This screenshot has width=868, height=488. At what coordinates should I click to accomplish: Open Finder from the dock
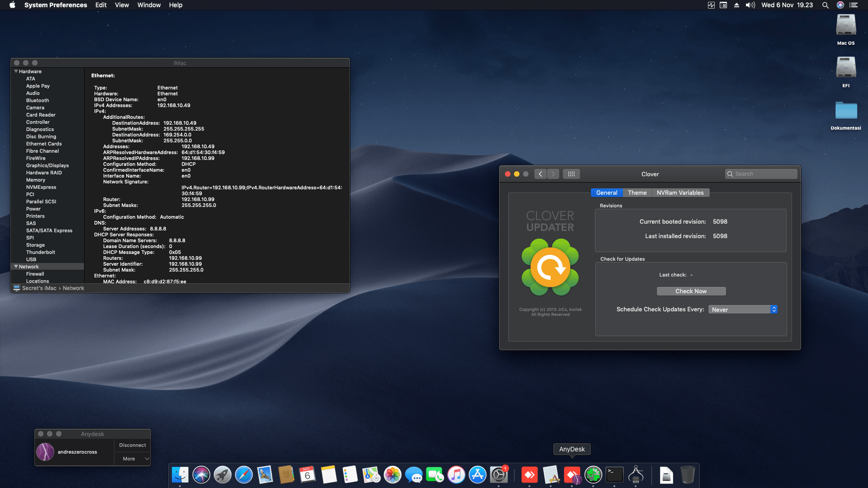180,475
